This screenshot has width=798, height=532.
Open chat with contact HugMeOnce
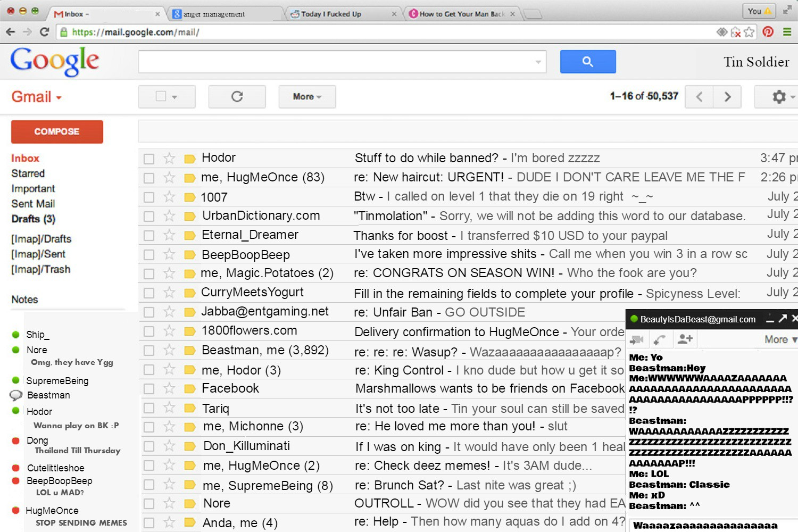[x=52, y=511]
